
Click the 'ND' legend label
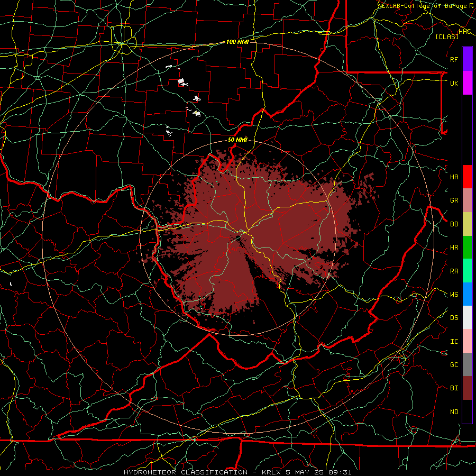pos(454,412)
